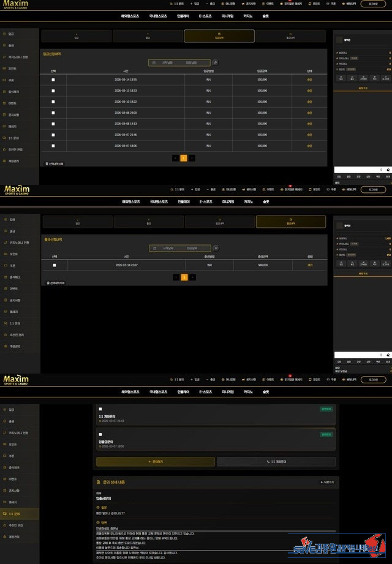Image resolution: width=392 pixels, height=564 pixels.
Task: Open 배팅내역 in withdrawal history screen header
Action: (x=349, y=189)
